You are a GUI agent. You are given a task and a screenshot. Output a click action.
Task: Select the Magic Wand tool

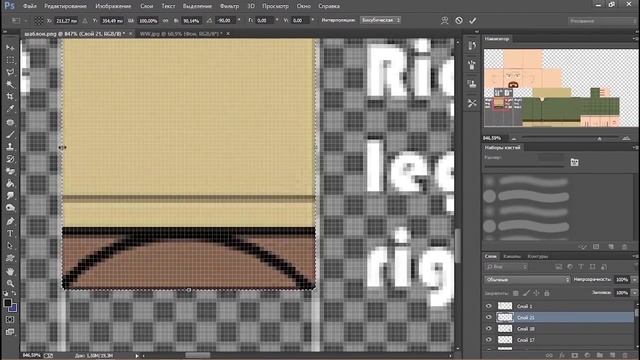pos(10,84)
